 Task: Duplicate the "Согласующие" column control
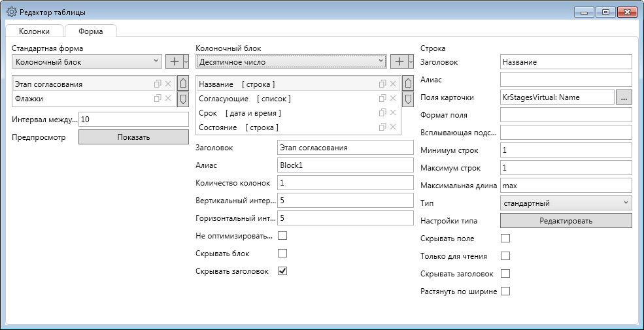[x=382, y=99]
